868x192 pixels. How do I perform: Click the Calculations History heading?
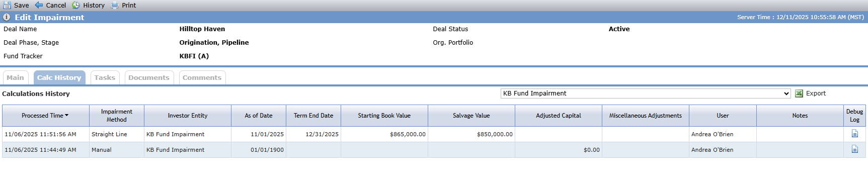36,94
